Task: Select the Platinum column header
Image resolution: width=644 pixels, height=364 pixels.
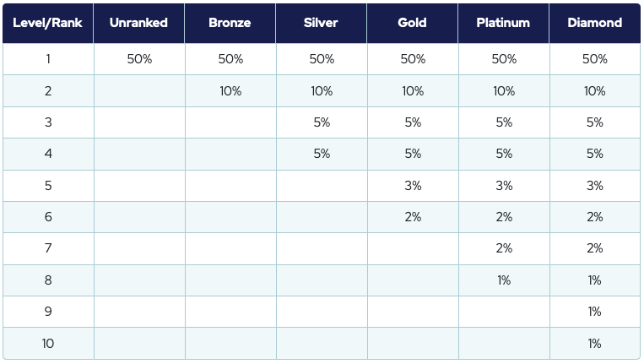Action: pyautogui.click(x=504, y=23)
